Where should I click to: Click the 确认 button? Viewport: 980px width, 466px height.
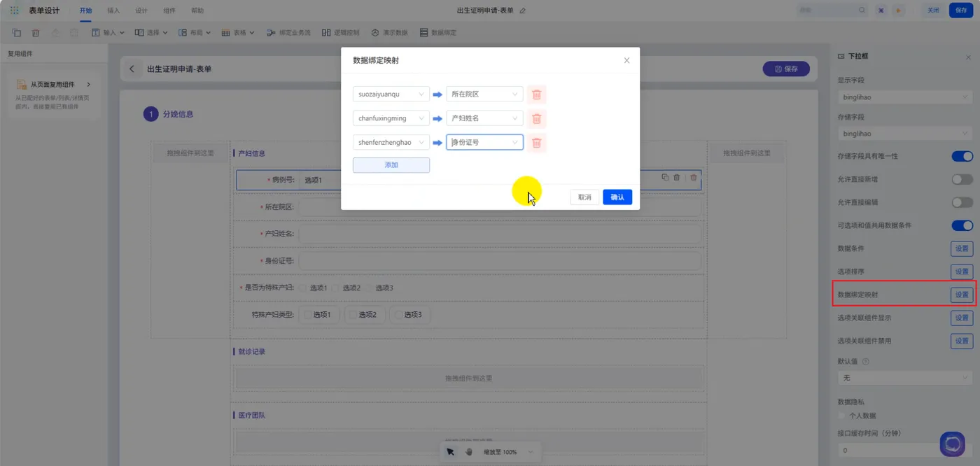pyautogui.click(x=617, y=197)
